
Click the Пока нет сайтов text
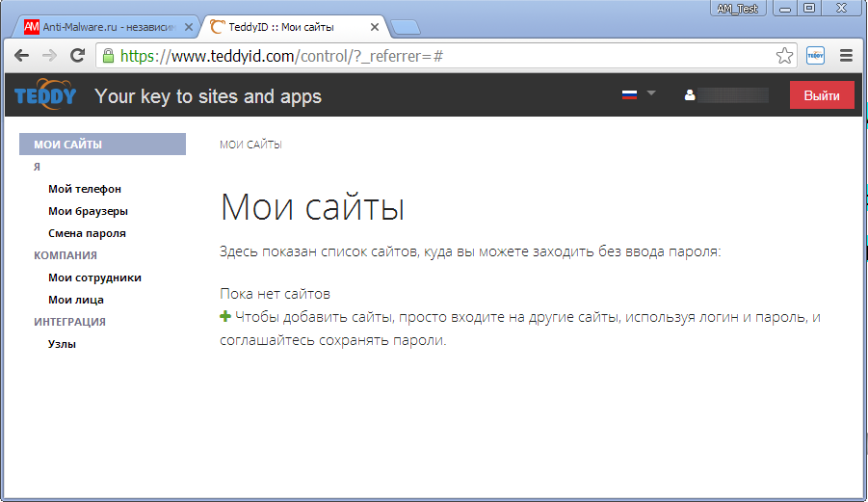(x=276, y=293)
